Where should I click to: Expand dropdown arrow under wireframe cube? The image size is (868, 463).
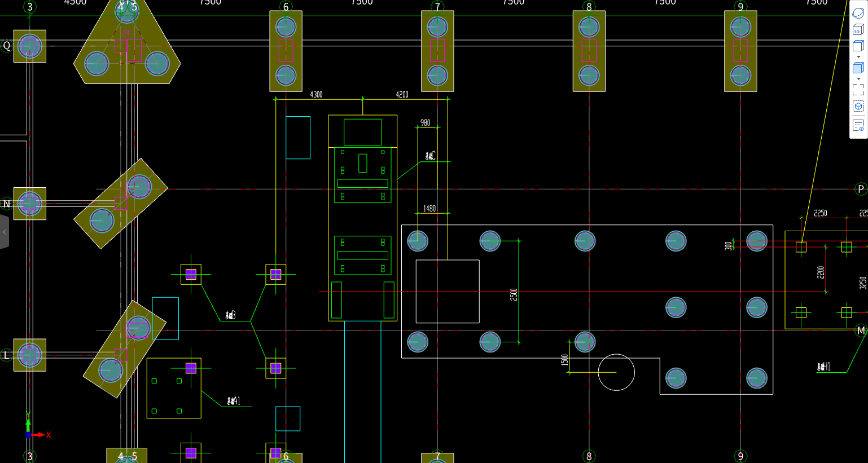858,57
